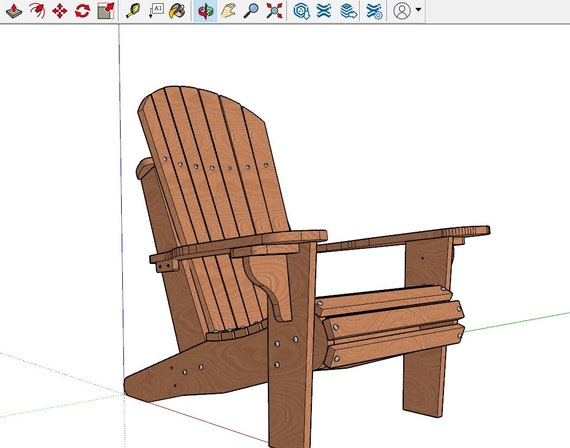The image size is (570, 448).
Task: Send the model to LayOut
Action: (348, 11)
